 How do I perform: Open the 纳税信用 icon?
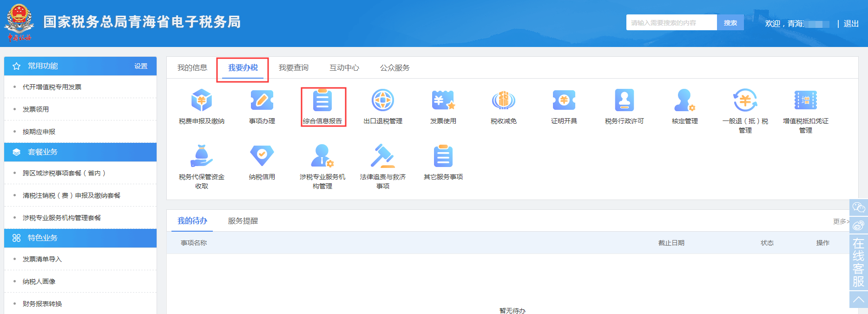pyautogui.click(x=262, y=156)
